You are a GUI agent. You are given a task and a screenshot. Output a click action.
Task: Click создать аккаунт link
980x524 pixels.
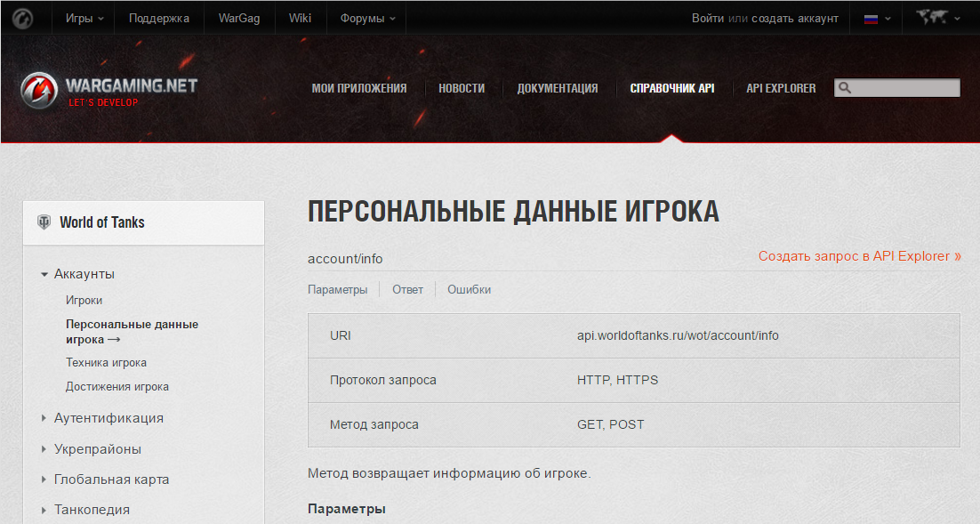point(794,18)
